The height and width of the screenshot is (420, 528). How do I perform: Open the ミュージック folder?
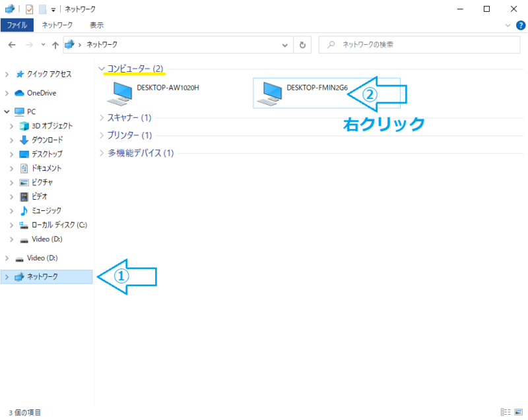(46, 210)
